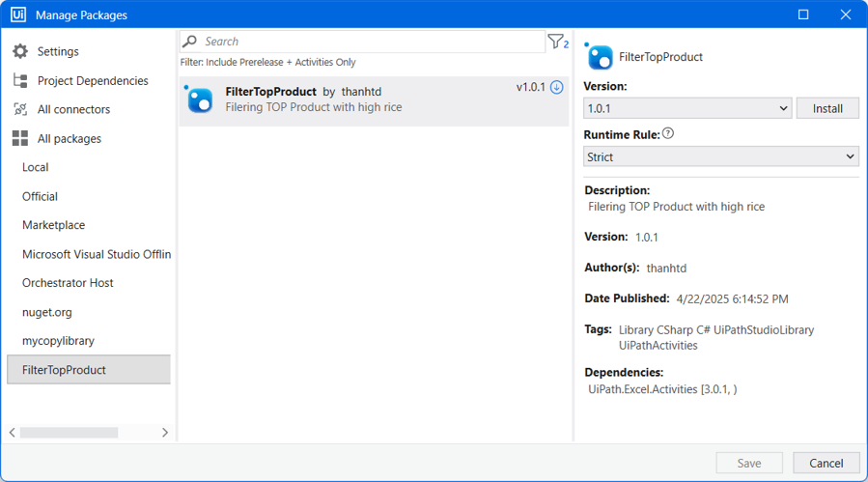The width and height of the screenshot is (868, 482).
Task: Click the FilterTopProduct icon in details panel
Action: point(599,57)
